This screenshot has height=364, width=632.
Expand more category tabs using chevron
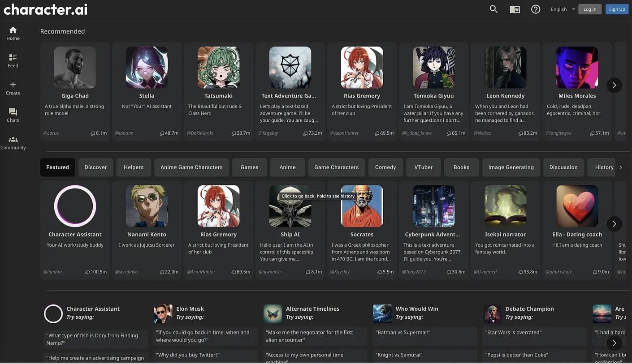(x=621, y=167)
